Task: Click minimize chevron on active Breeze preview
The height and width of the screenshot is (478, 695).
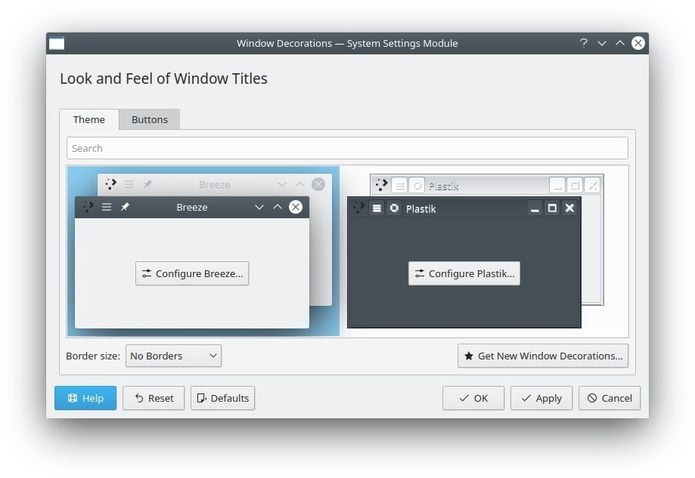Action: pos(259,207)
